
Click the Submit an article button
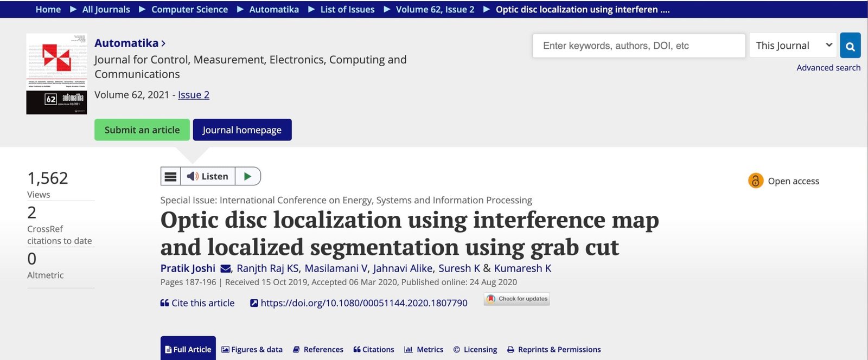click(x=142, y=130)
